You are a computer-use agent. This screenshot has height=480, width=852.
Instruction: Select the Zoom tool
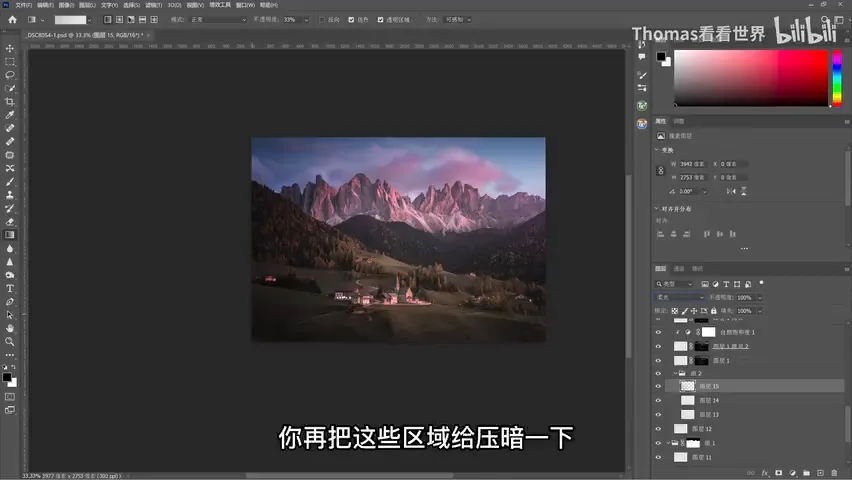[x=10, y=341]
